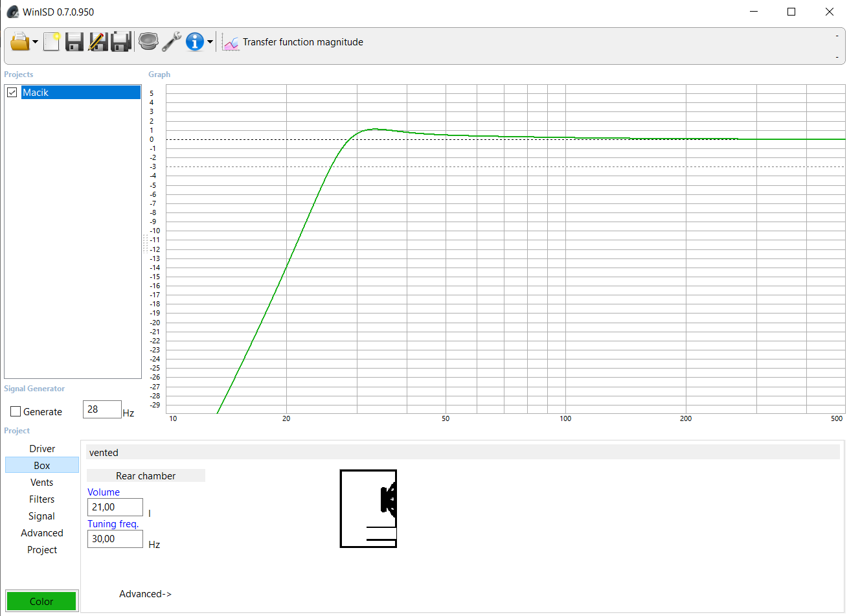Click the Save As floppy-with-pencil icon
The image size is (849, 616).
pyautogui.click(x=98, y=42)
